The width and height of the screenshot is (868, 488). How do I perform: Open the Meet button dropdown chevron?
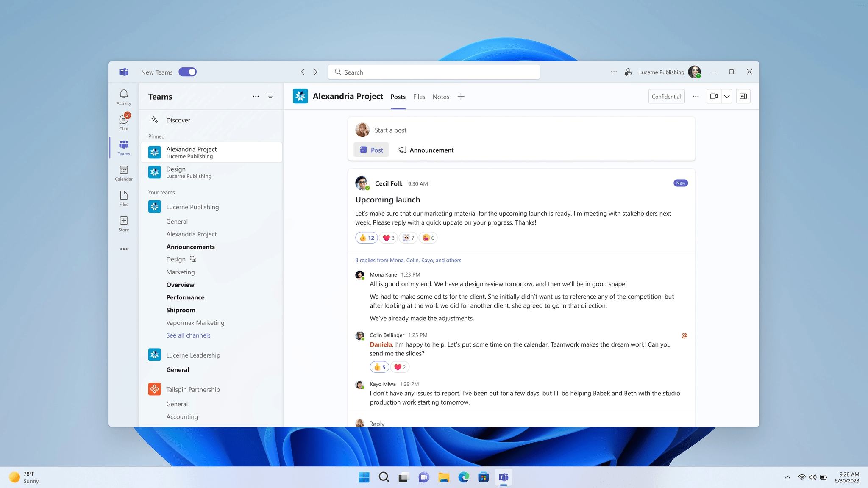[x=726, y=96]
